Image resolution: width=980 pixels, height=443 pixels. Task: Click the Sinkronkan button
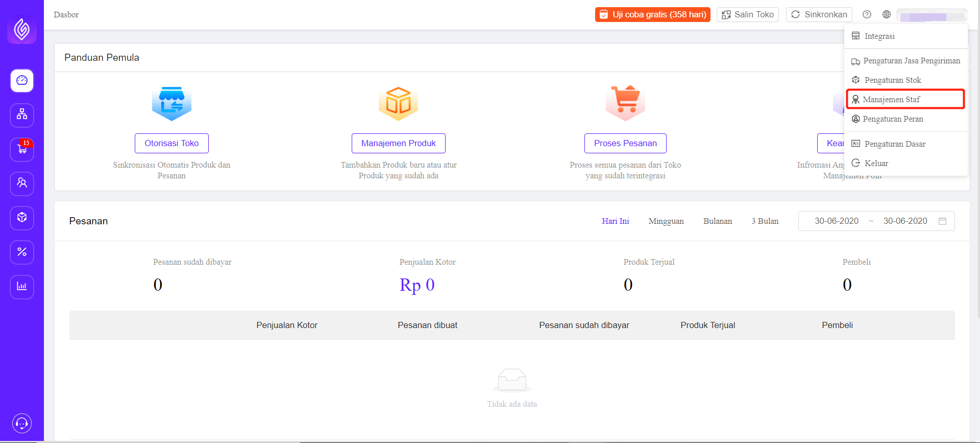pos(819,14)
